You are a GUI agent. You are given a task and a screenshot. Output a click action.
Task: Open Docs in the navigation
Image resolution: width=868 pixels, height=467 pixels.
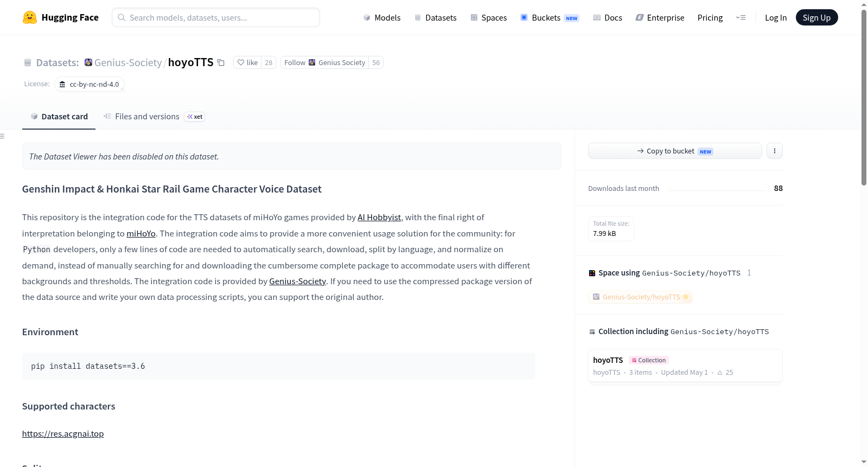click(x=607, y=17)
